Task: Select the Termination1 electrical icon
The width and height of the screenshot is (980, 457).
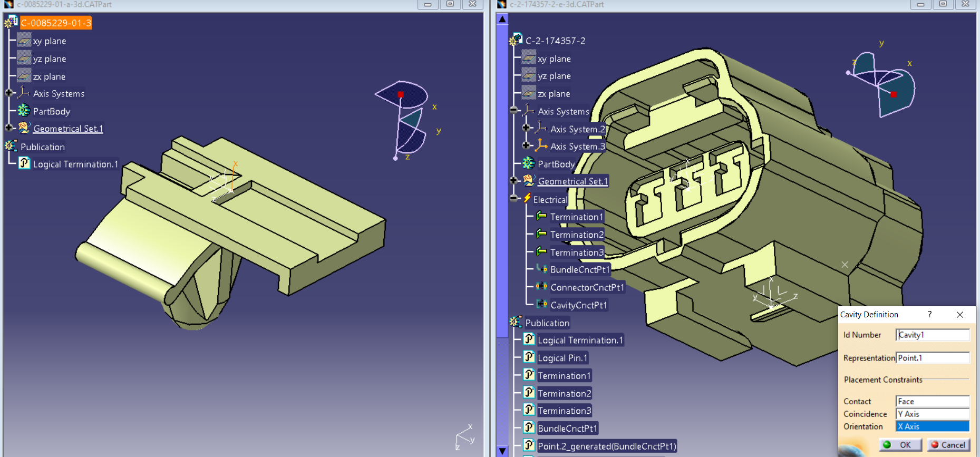Action: tap(541, 216)
